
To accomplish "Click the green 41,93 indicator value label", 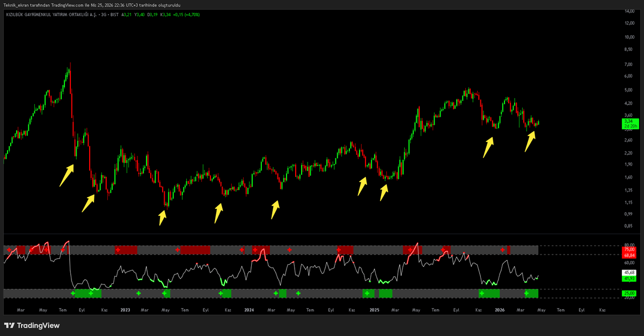I will pyautogui.click(x=629, y=278).
